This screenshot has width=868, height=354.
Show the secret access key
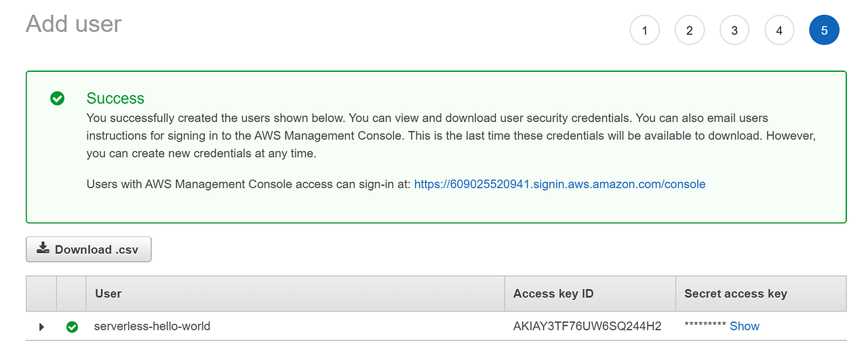pos(744,326)
